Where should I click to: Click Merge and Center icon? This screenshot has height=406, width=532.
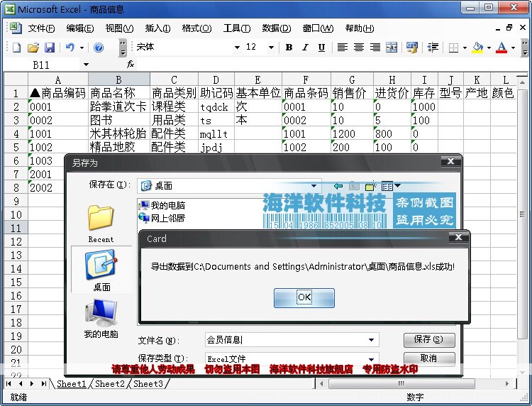pyautogui.click(x=392, y=48)
